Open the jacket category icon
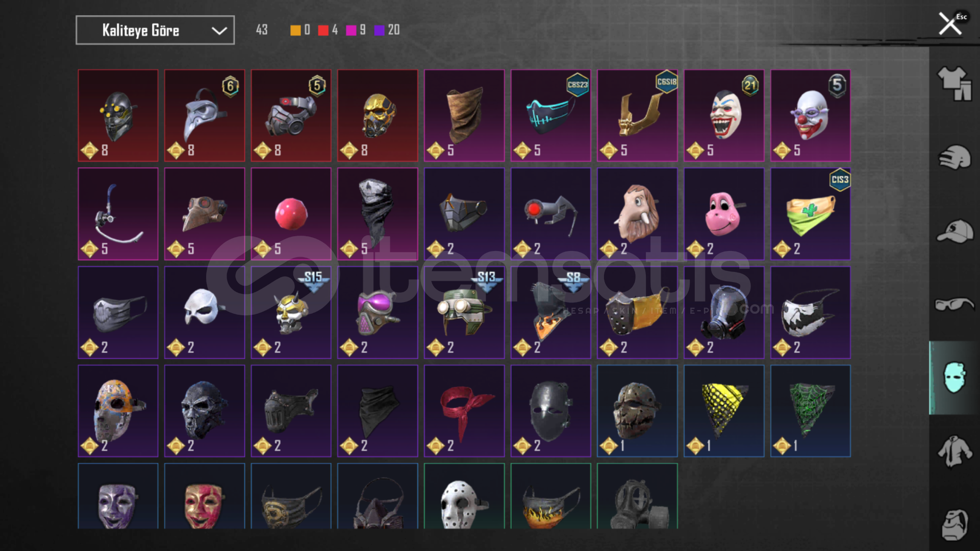This screenshot has height=551, width=980. click(x=954, y=451)
